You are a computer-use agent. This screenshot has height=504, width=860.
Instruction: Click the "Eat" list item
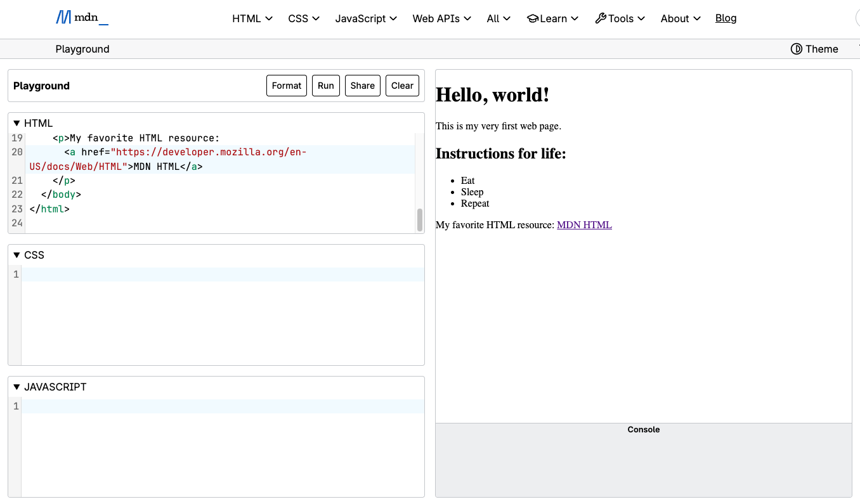[x=468, y=181]
